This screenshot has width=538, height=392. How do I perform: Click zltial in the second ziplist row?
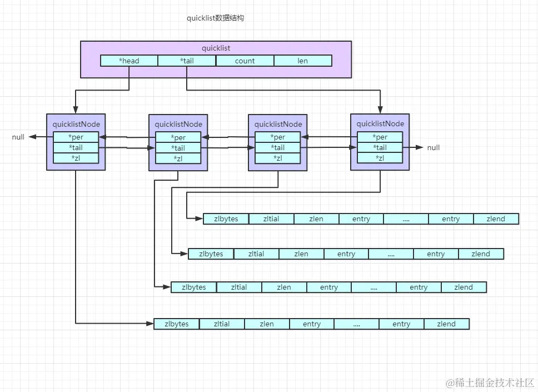[x=256, y=254]
